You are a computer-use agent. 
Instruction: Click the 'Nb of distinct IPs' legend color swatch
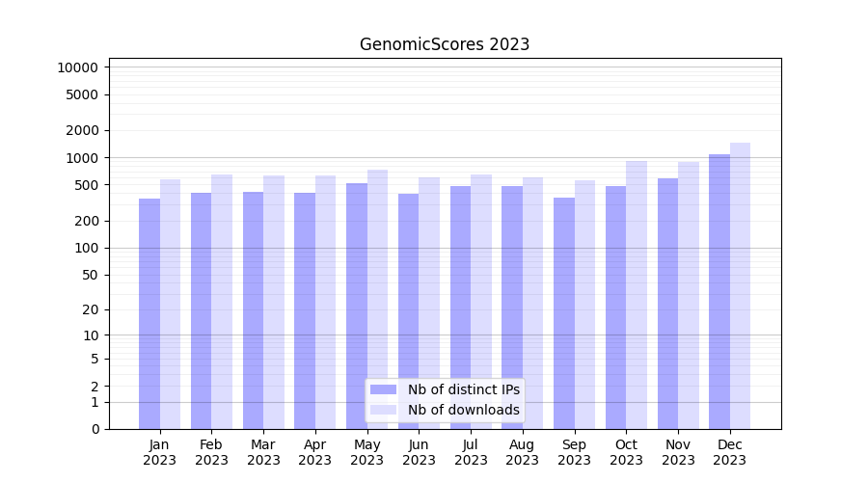click(x=384, y=389)
